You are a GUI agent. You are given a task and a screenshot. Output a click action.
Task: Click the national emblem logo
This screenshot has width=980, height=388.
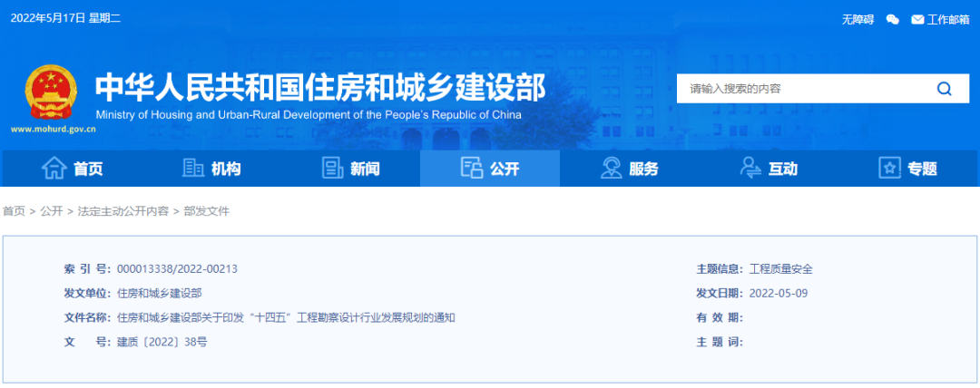52,92
